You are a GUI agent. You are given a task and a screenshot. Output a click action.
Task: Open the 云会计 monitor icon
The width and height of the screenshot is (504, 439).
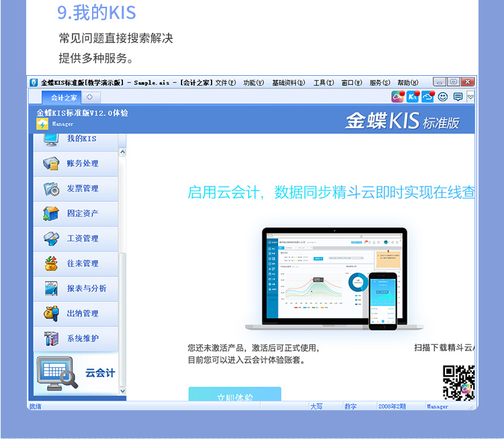point(57,373)
